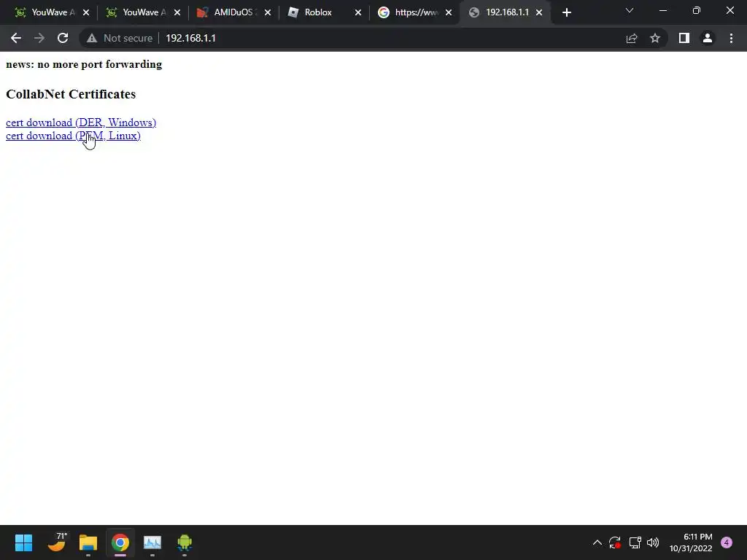Close the first YouWave tab
747x560 pixels.
pos(86,13)
